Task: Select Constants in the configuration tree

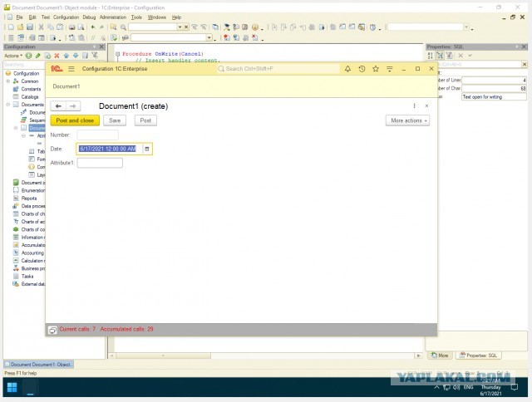Action: (x=31, y=89)
